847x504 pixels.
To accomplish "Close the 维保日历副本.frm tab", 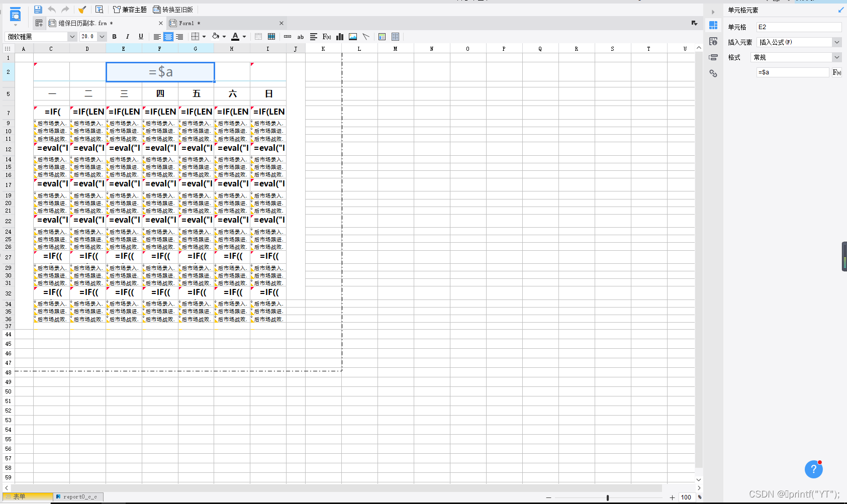I will (x=160, y=23).
